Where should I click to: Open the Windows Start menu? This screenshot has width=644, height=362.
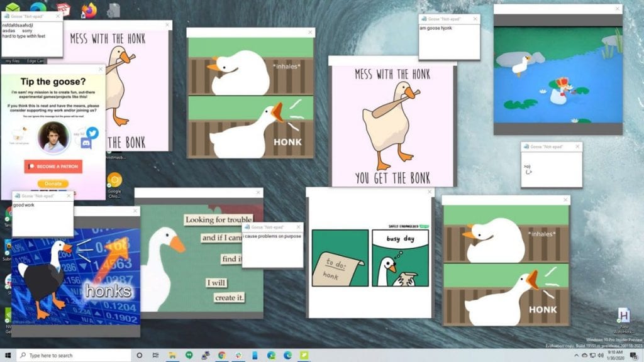coord(8,355)
